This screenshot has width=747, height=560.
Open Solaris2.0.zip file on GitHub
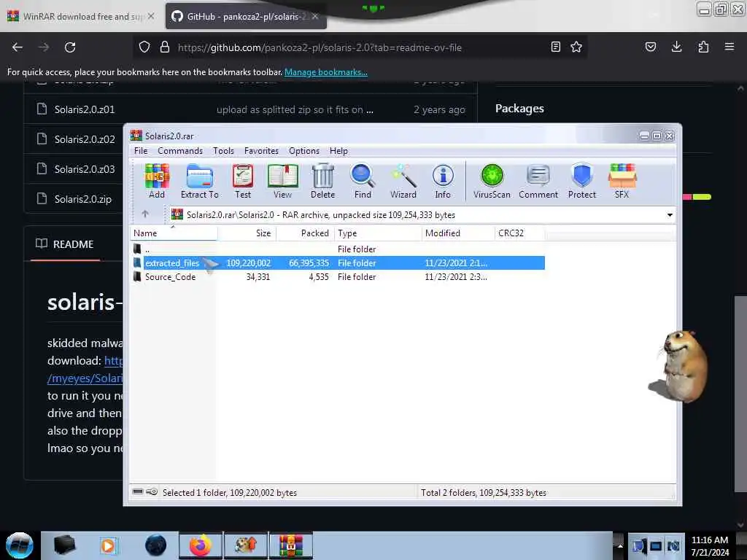point(83,199)
